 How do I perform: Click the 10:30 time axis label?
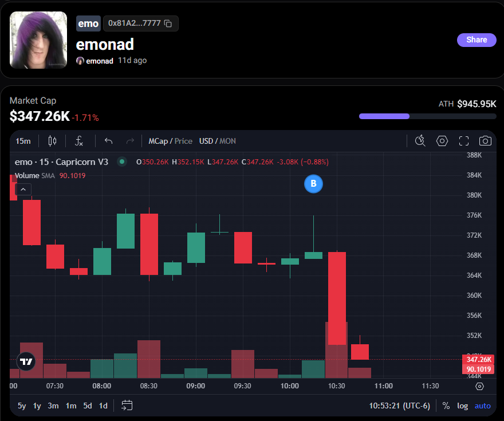click(337, 386)
